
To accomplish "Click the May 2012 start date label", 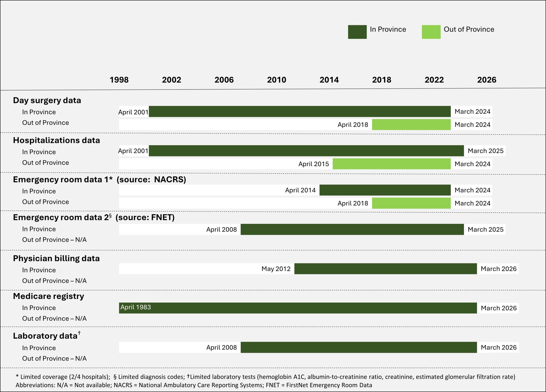I will point(276,269).
